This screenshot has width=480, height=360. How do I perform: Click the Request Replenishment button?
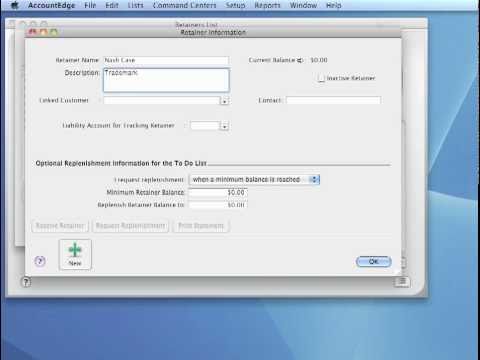[x=130, y=226]
